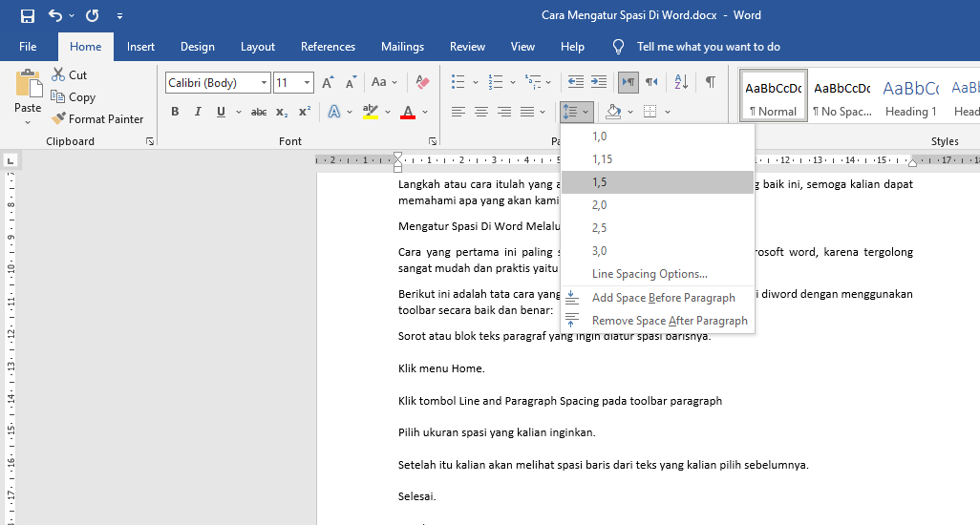The width and height of the screenshot is (980, 525).
Task: Choose Remove Space After Paragraph
Action: point(657,321)
